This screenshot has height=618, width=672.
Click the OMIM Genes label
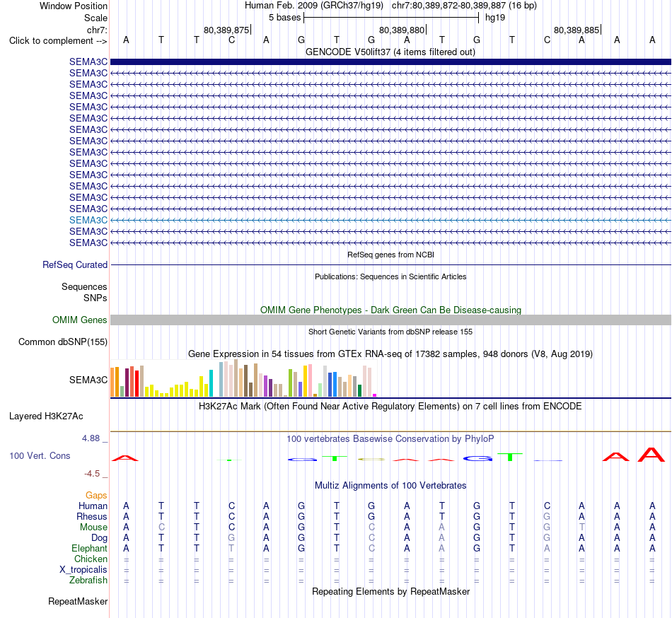pyautogui.click(x=80, y=320)
